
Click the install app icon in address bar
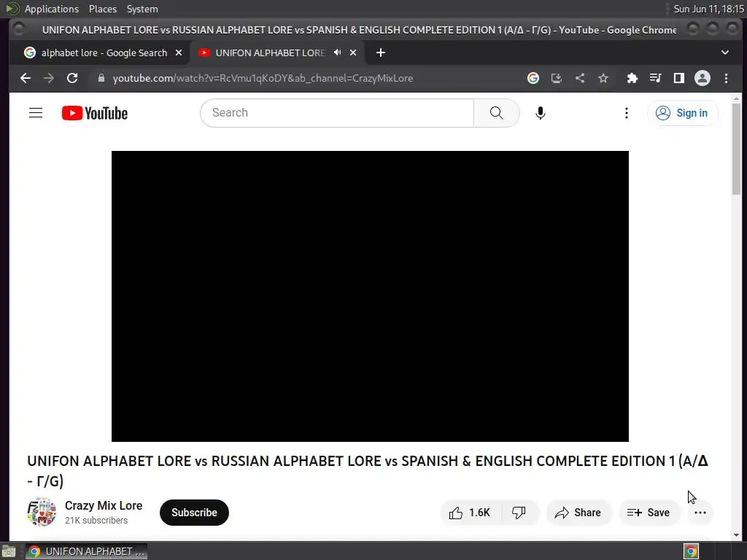(x=557, y=78)
